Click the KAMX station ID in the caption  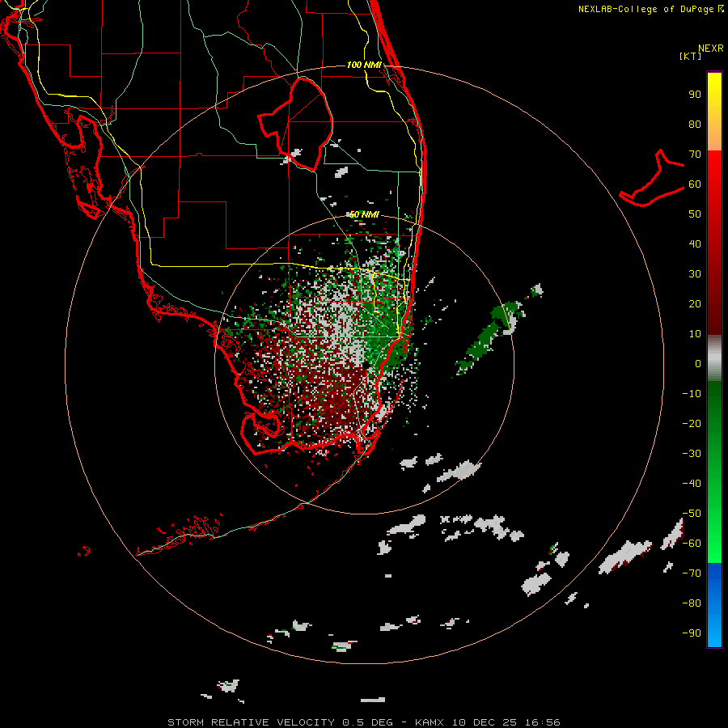pyautogui.click(x=430, y=722)
